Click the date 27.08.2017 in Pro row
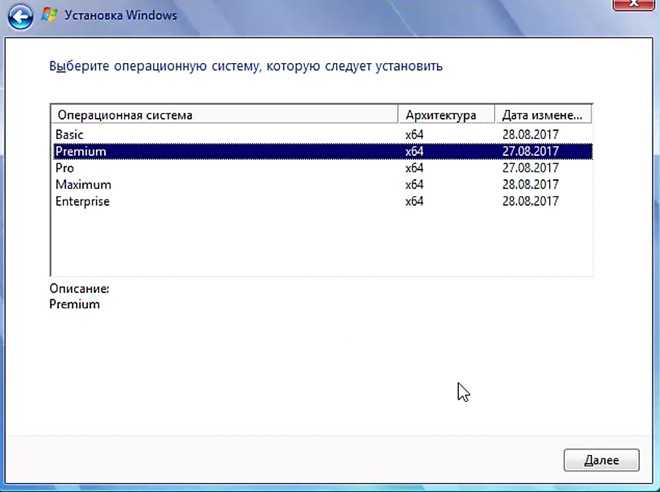 point(530,168)
